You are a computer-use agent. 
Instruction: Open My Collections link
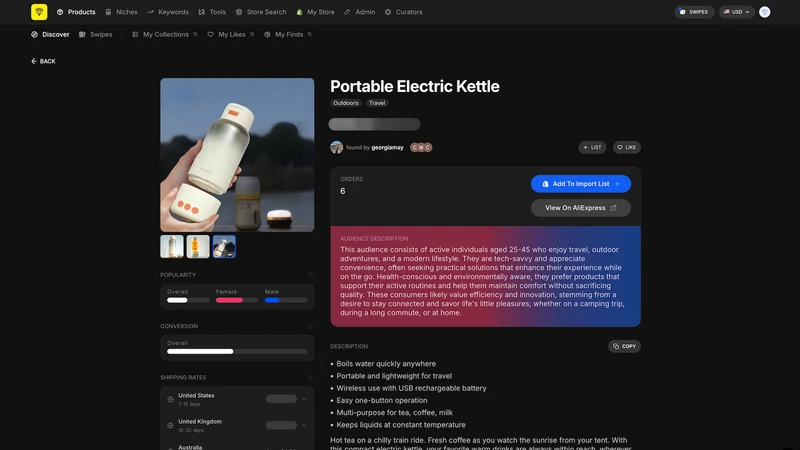[164, 34]
